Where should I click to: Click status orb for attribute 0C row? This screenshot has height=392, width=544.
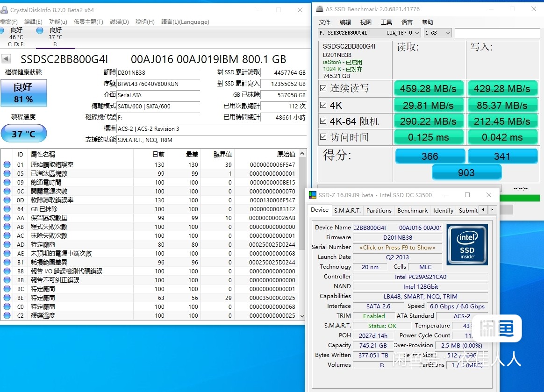point(7,191)
